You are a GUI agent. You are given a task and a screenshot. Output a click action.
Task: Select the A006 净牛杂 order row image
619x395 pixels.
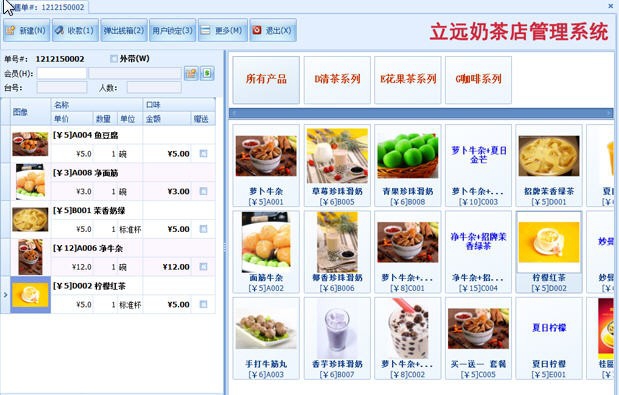30,257
